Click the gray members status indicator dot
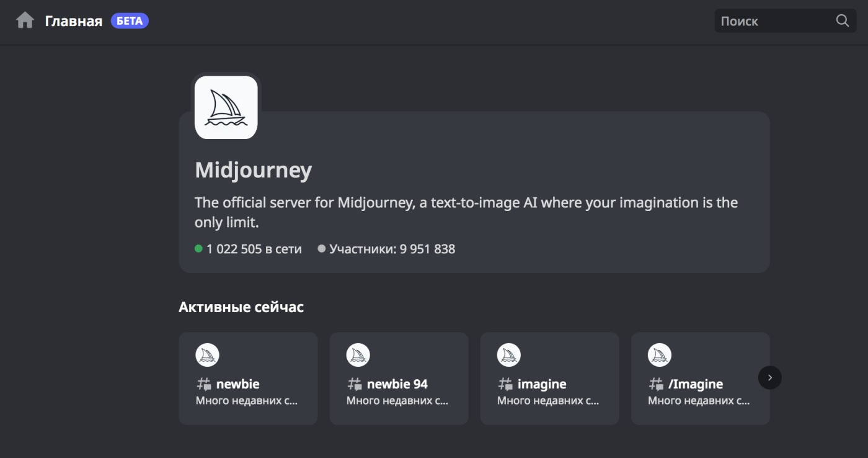This screenshot has width=868, height=458. tap(321, 249)
